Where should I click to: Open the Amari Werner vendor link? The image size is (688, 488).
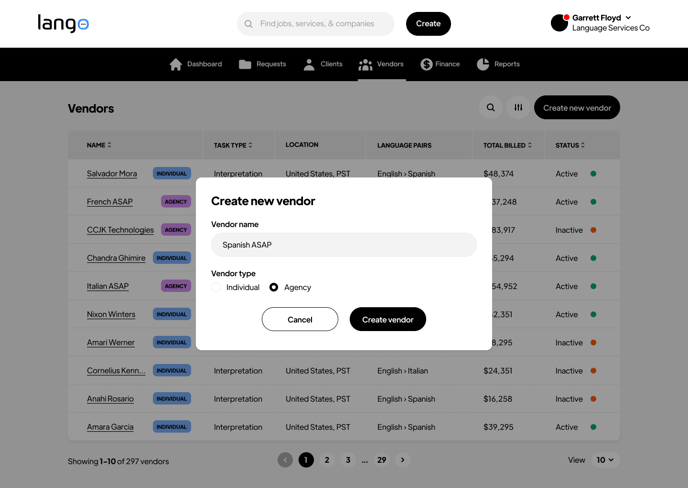(x=111, y=342)
